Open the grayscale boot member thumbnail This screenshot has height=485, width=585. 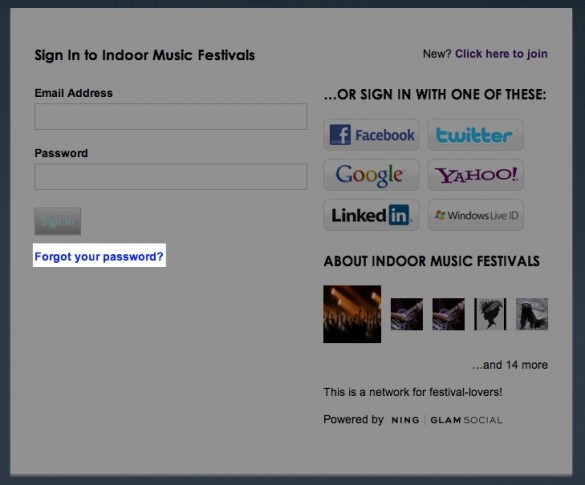tap(532, 314)
